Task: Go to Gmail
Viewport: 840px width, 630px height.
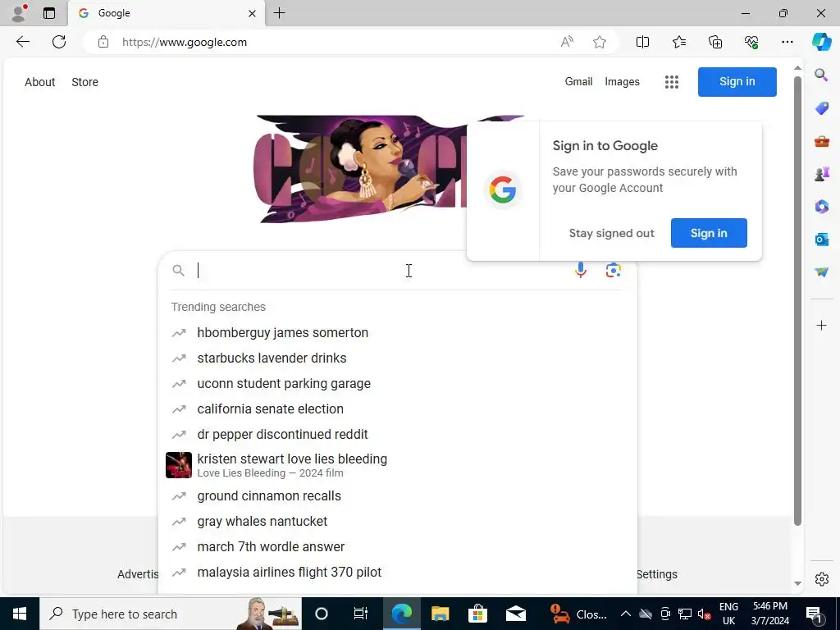Action: tap(578, 81)
